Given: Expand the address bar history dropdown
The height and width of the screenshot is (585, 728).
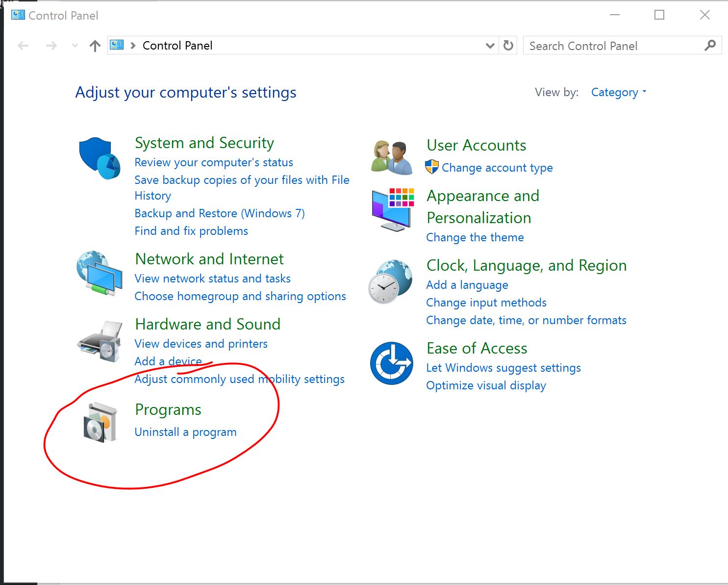Looking at the screenshot, I should coord(490,46).
